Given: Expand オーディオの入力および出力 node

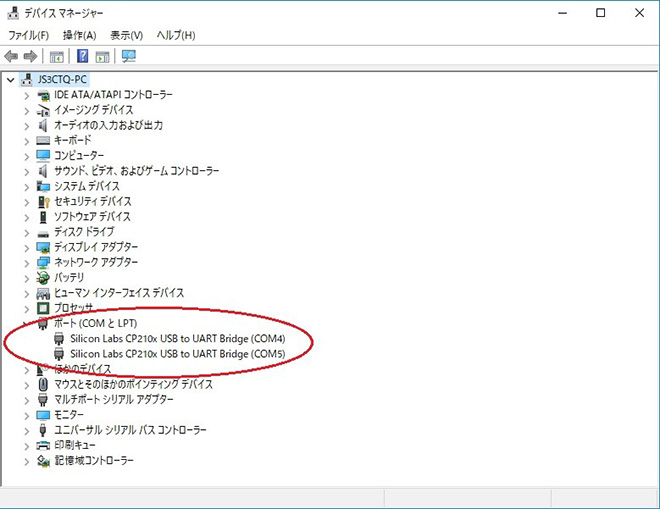Looking at the screenshot, I should [x=27, y=126].
